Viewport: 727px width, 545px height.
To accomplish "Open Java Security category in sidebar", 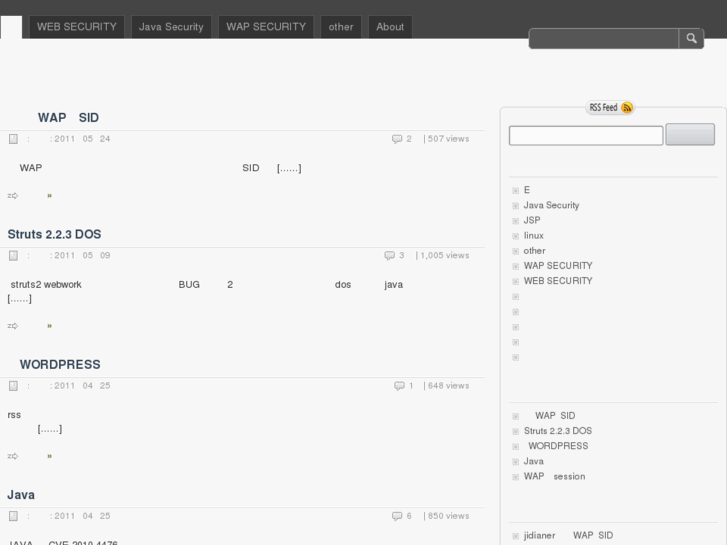I will pos(551,205).
